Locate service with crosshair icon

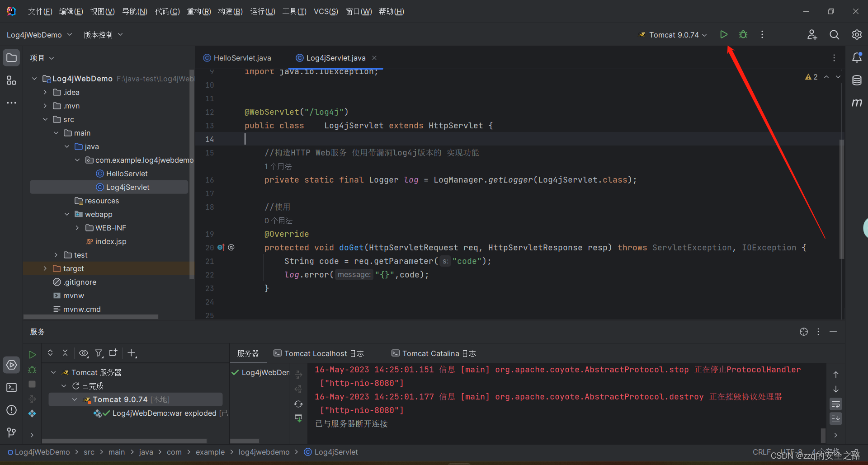804,332
